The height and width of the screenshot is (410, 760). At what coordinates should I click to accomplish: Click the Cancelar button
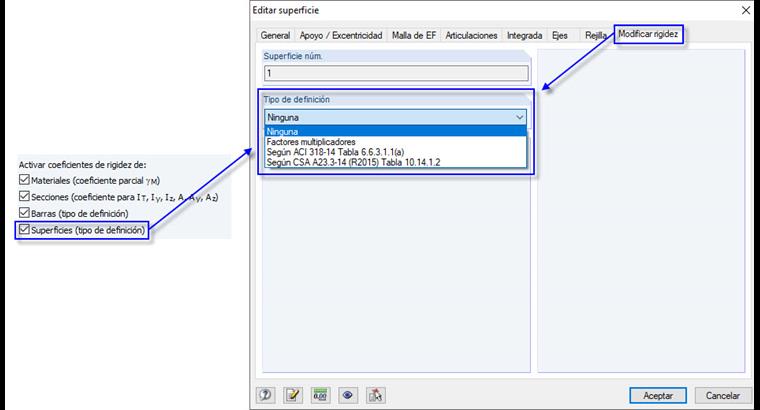[723, 395]
